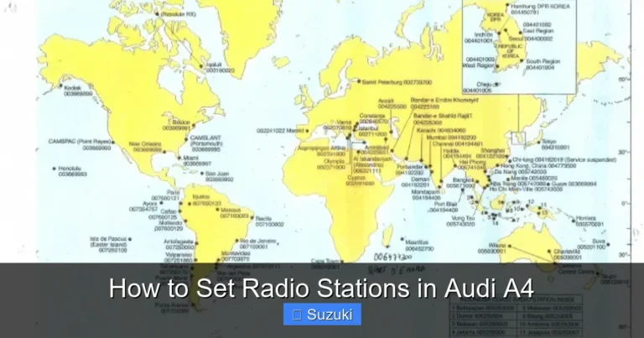Click the Boston station label

(177, 125)
